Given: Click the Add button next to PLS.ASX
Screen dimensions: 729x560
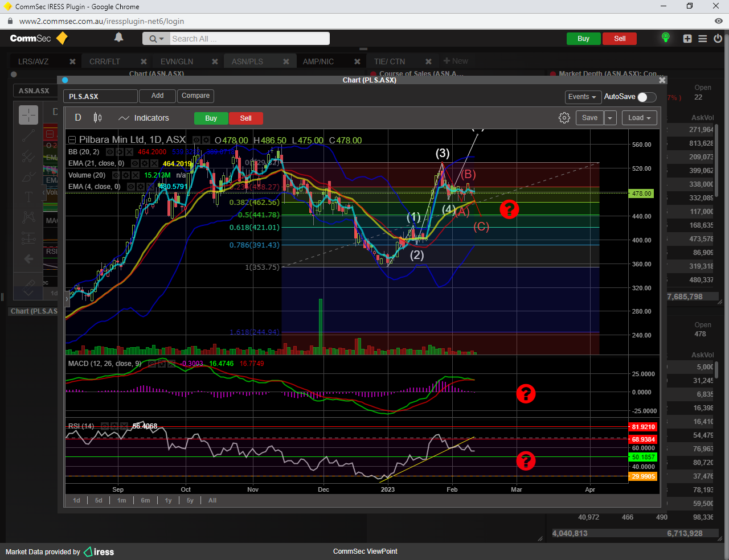Looking at the screenshot, I should pos(157,96).
